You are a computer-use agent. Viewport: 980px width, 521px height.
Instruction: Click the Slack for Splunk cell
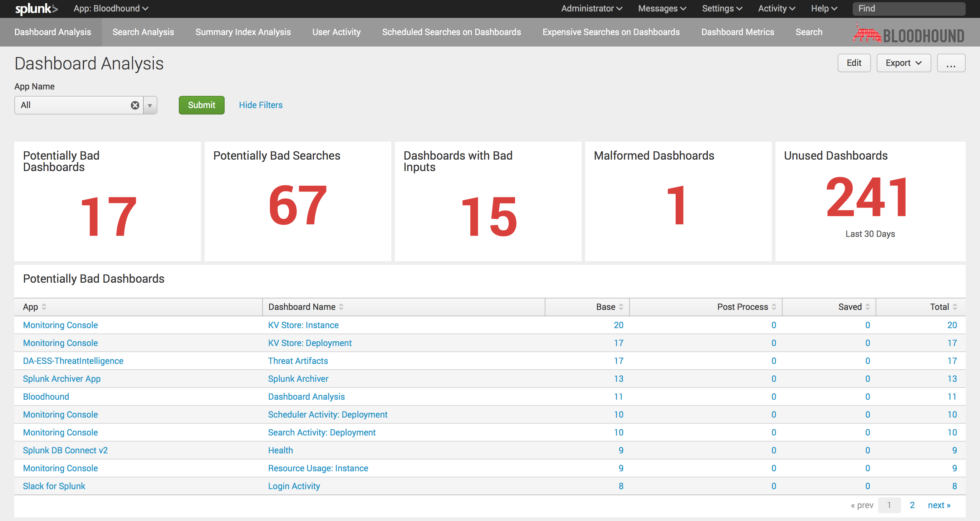click(54, 486)
